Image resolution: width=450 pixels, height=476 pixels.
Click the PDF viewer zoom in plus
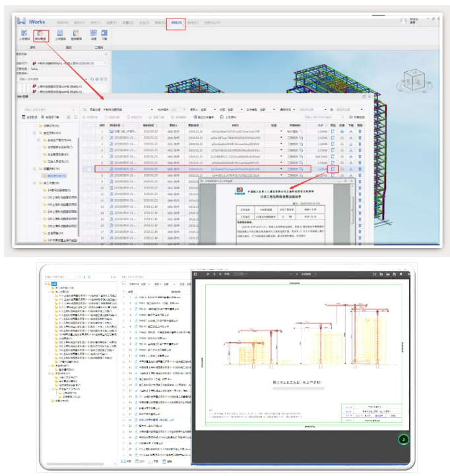297,274
